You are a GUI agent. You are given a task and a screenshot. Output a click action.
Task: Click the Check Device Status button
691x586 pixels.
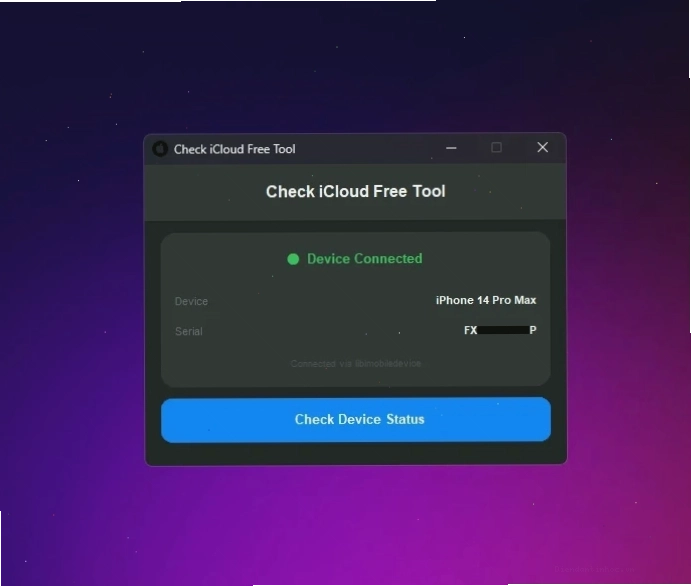[x=356, y=419]
